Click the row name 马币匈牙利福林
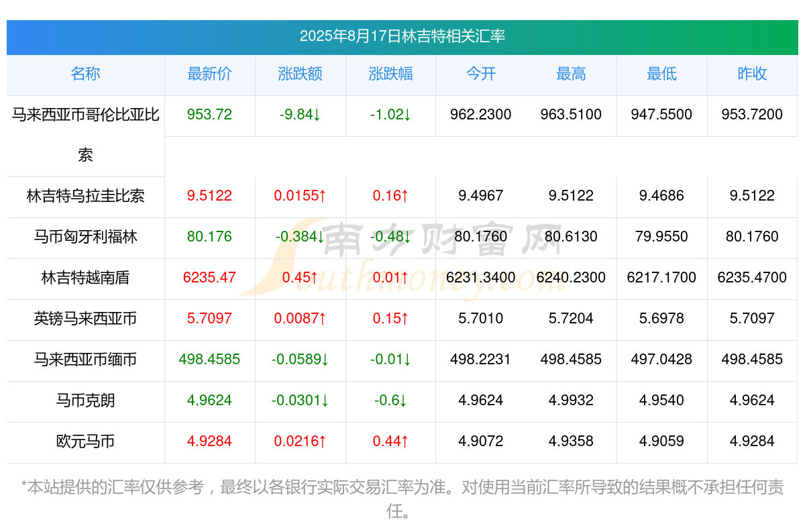805x532 pixels. 85,237
